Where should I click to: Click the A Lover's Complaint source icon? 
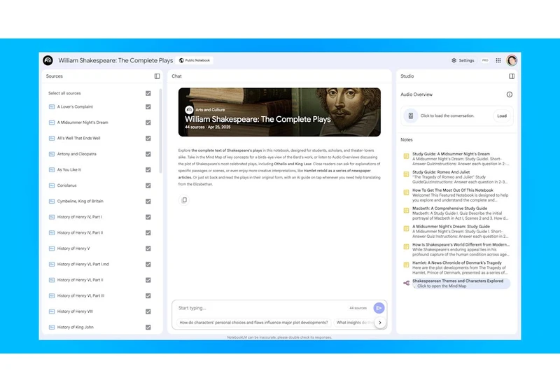pyautogui.click(x=52, y=106)
